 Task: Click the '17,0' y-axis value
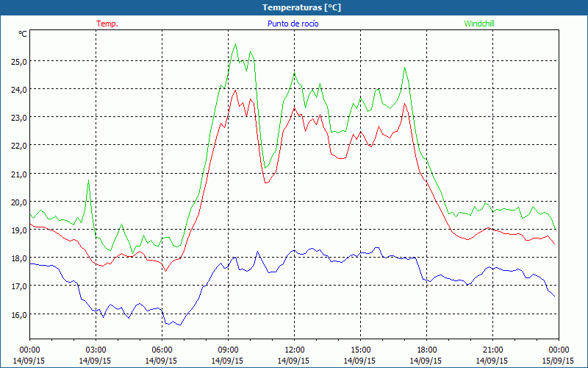click(x=19, y=286)
